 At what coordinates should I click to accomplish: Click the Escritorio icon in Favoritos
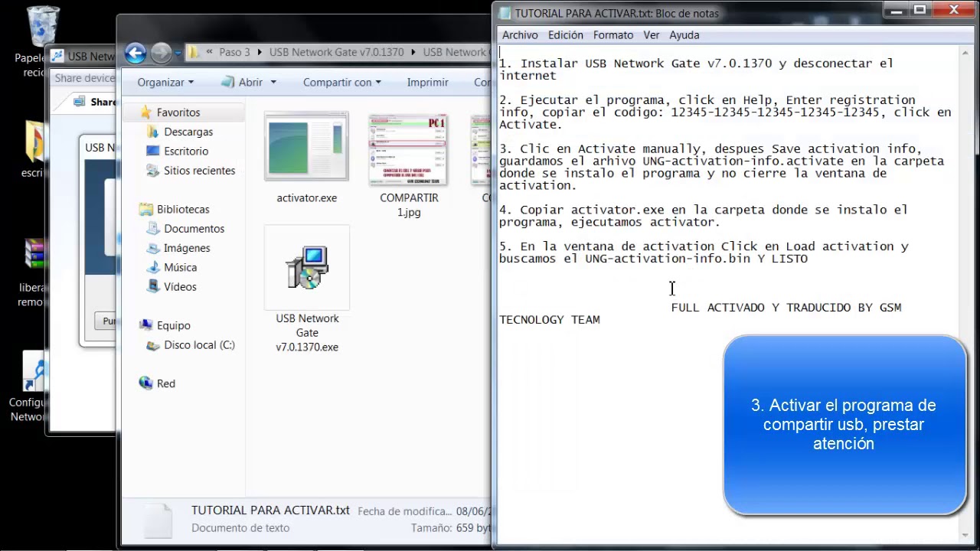(x=152, y=151)
